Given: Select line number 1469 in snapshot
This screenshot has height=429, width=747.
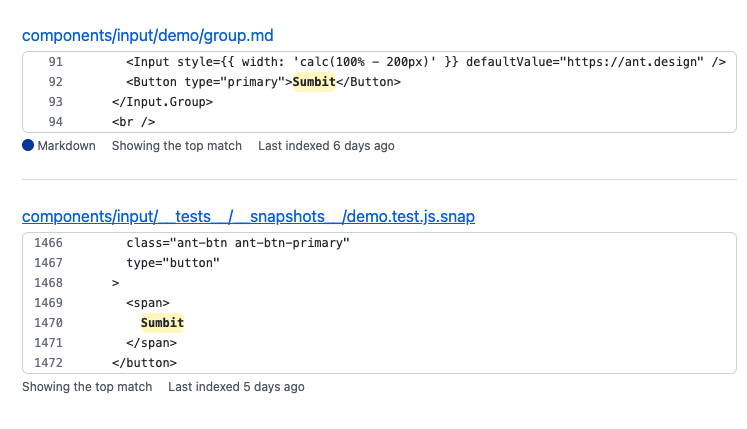Looking at the screenshot, I should pyautogui.click(x=48, y=303).
